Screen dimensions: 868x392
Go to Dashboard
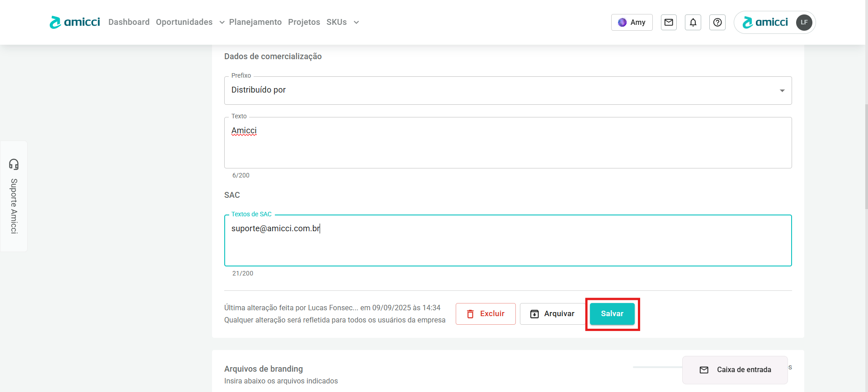129,22
